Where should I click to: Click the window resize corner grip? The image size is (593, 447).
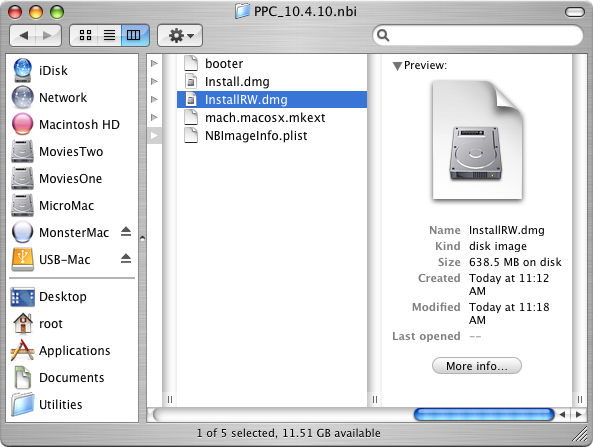[580, 434]
